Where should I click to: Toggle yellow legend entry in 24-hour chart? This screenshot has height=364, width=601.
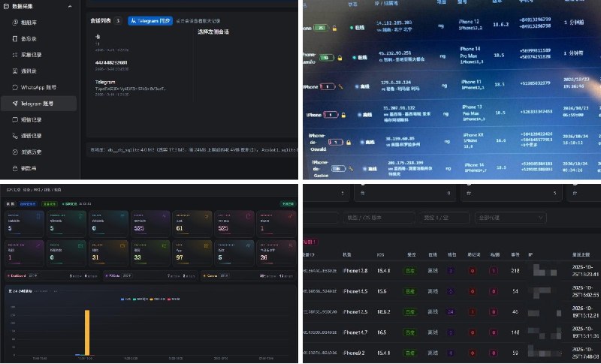[x=157, y=299]
